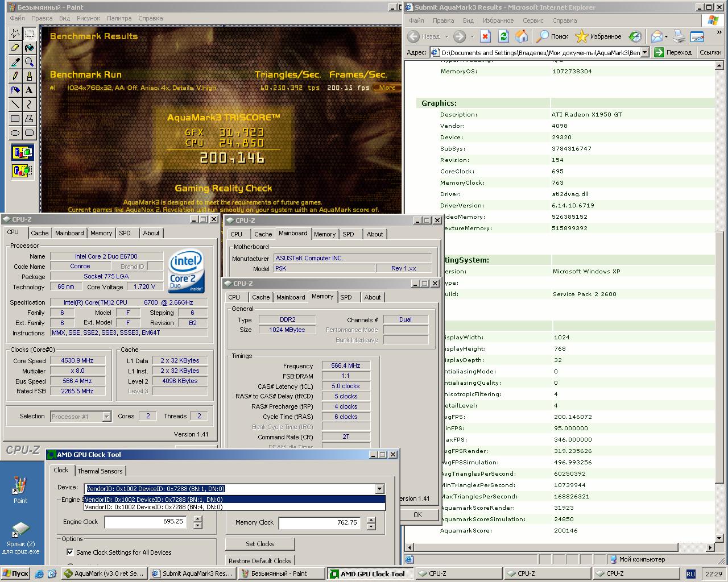Go to the Home page in Internet Explorer
Viewport: 728px width, 582px height.
(522, 36)
